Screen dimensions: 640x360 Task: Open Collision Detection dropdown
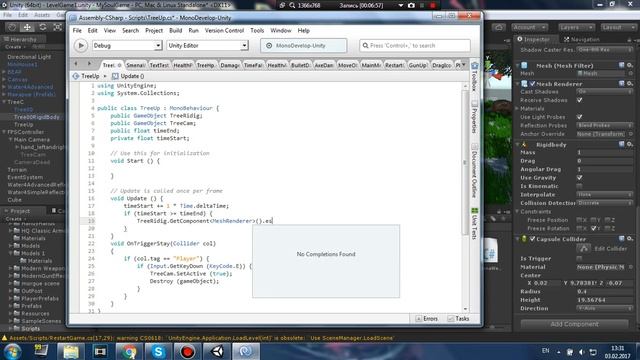coord(605,203)
